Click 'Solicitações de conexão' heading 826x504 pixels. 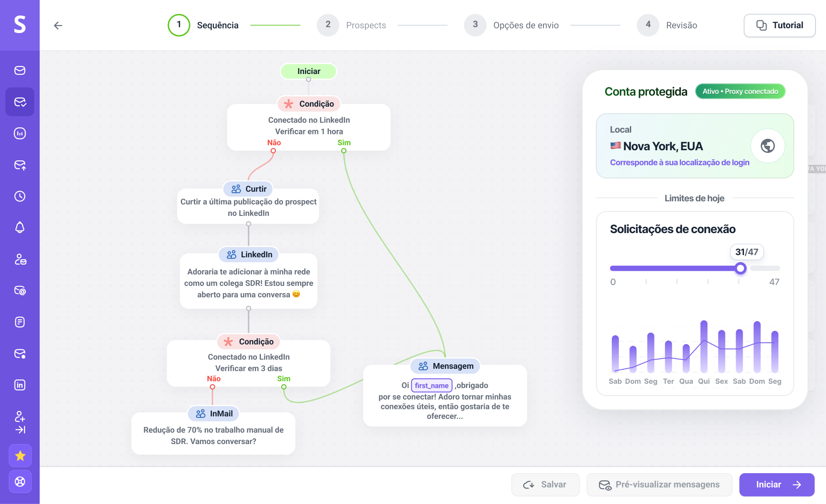(673, 229)
